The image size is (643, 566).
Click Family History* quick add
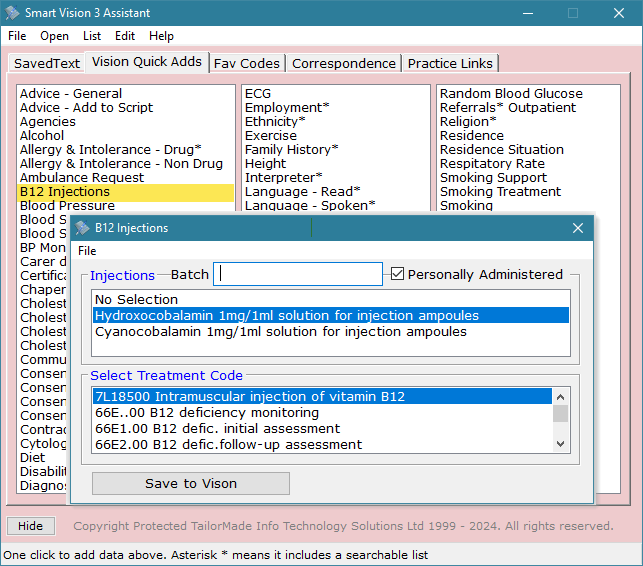[x=292, y=149]
